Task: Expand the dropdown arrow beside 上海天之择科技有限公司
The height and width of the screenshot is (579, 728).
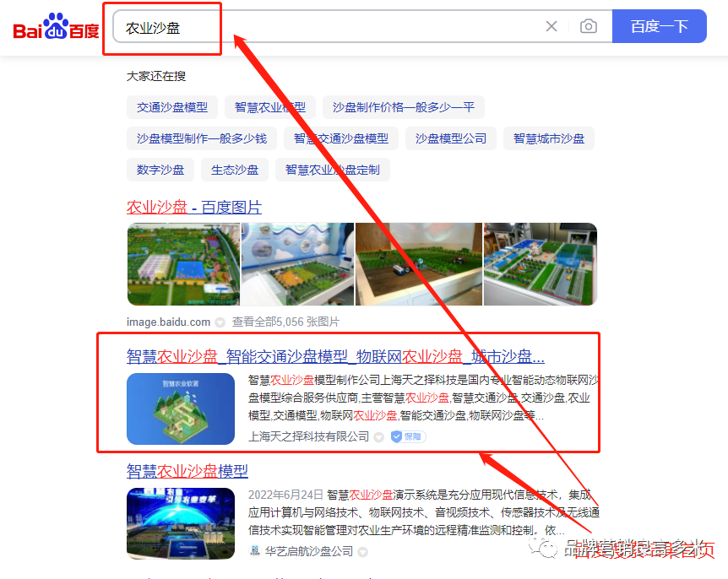Action: pos(379,437)
